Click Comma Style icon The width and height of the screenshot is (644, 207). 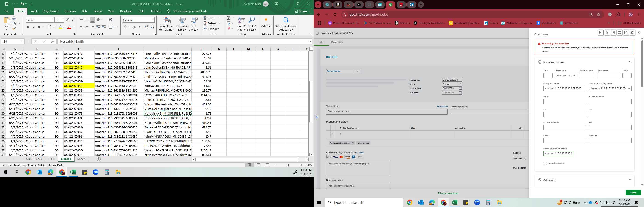tap(140, 27)
